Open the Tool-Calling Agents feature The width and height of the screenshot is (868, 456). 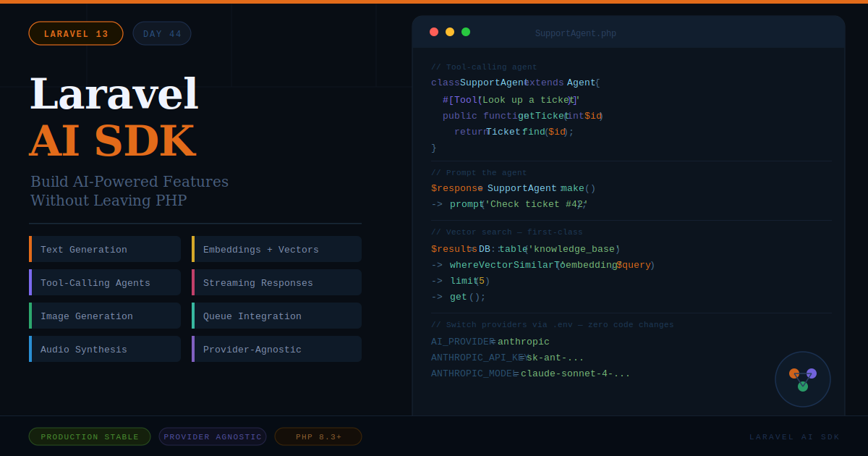(105, 282)
